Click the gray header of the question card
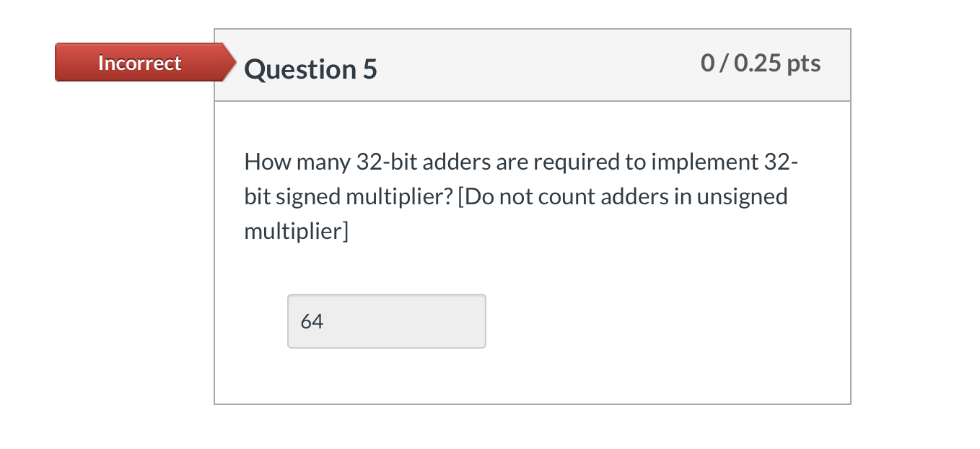Viewport: 980px width, 449px height. [533, 64]
